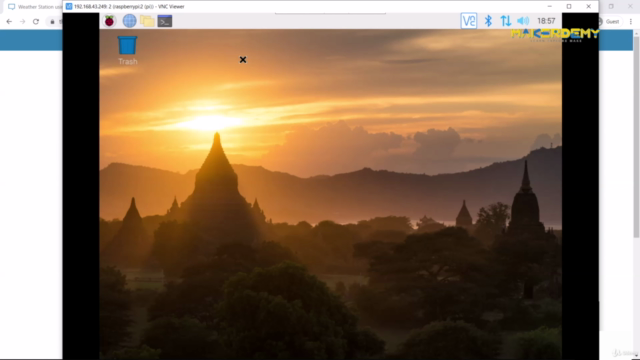The image size is (640, 360).
Task: Reload the page in the Chrome window
Action: coord(36,22)
